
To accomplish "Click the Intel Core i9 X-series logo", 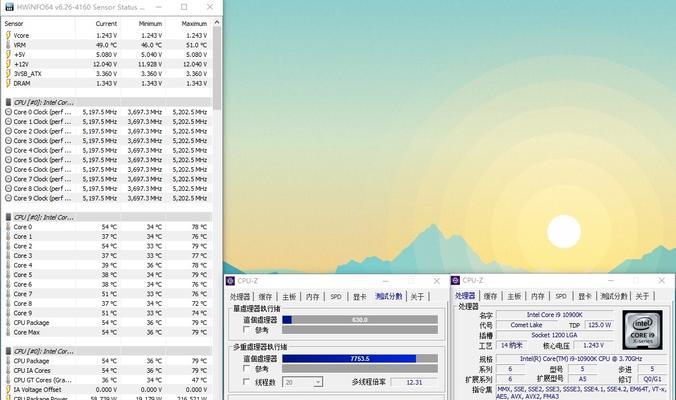I will (642, 330).
